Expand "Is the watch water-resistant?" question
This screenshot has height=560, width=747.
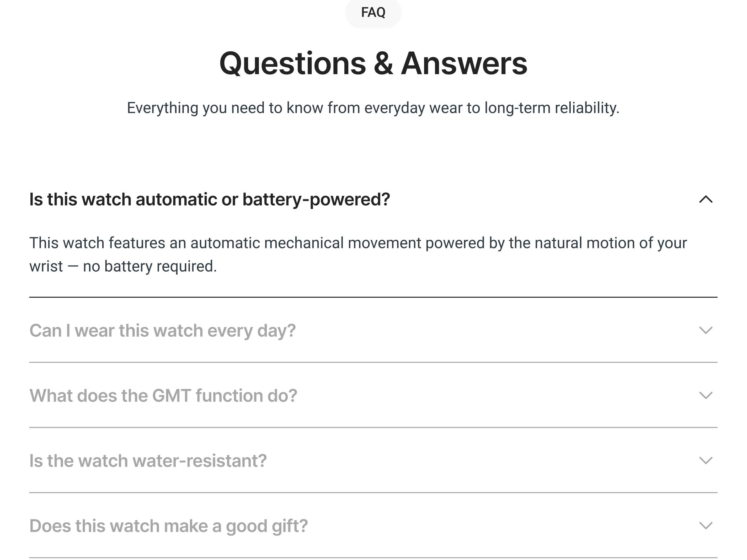point(148,461)
